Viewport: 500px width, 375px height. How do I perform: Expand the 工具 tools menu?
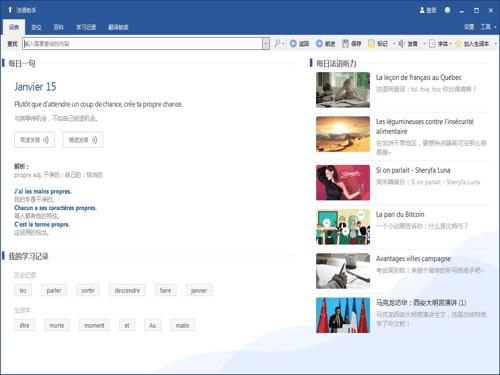(x=488, y=27)
